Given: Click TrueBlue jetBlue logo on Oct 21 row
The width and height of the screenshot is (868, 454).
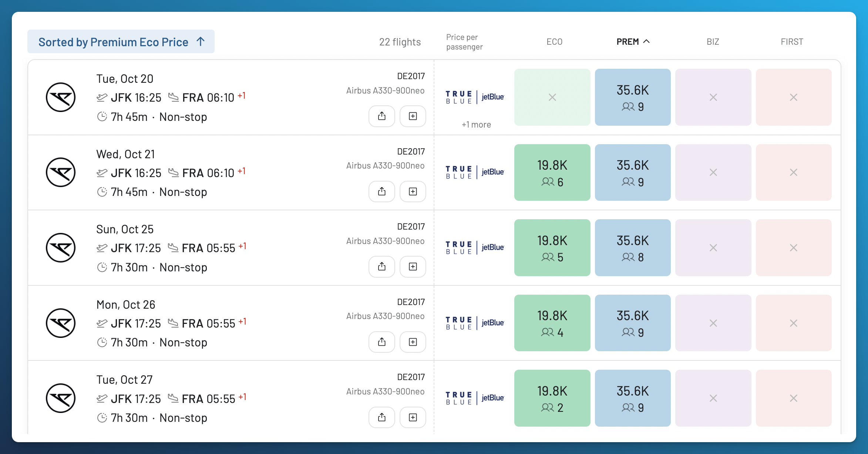Looking at the screenshot, I should click(x=475, y=172).
